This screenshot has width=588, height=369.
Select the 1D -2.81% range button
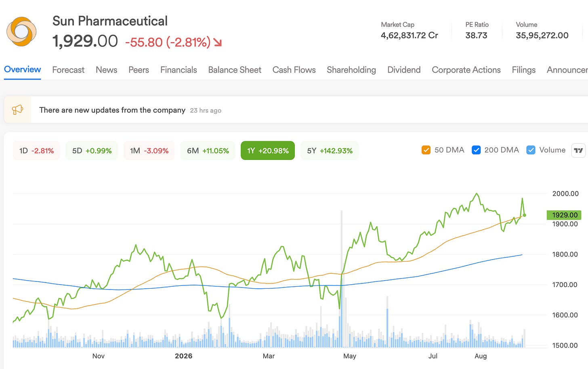[x=36, y=151]
